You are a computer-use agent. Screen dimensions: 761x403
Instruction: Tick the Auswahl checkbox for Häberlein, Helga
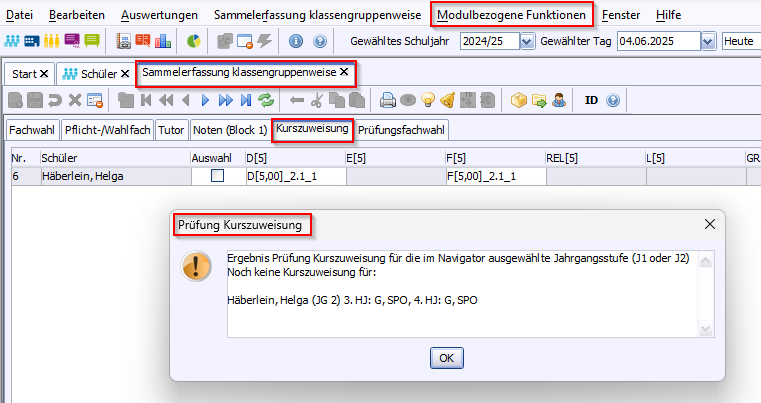pyautogui.click(x=217, y=176)
